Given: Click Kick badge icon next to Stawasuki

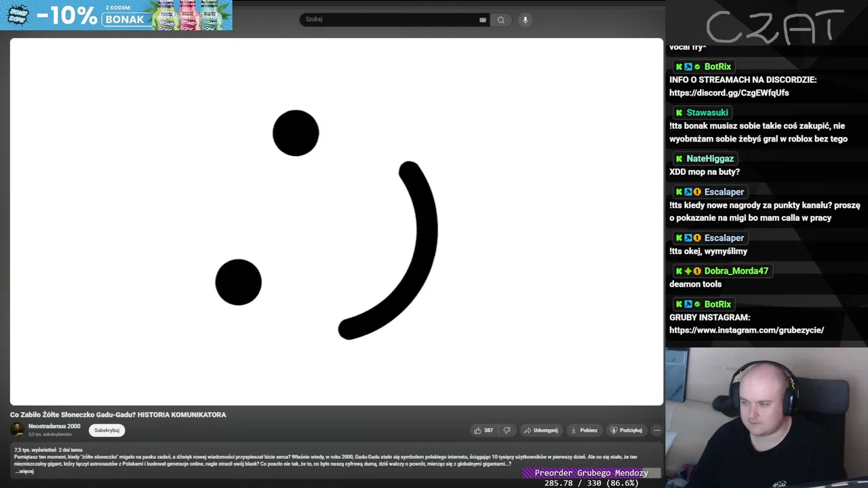Looking at the screenshot, I should click(x=679, y=113).
